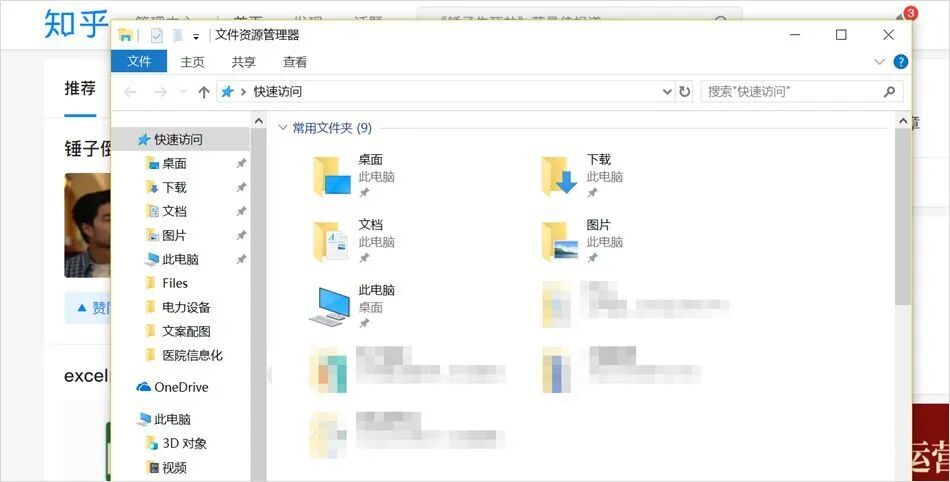
Task: Refresh the current folder view
Action: tap(685, 92)
